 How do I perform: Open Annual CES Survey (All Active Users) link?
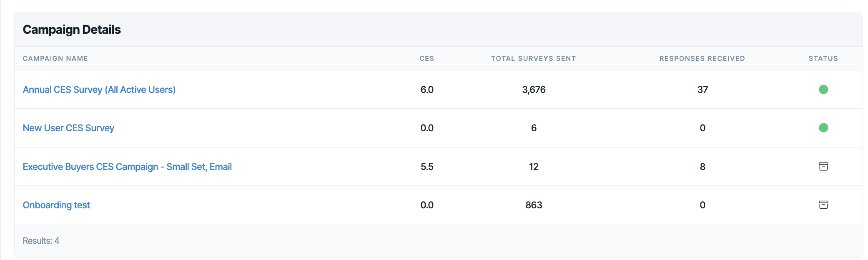(99, 90)
